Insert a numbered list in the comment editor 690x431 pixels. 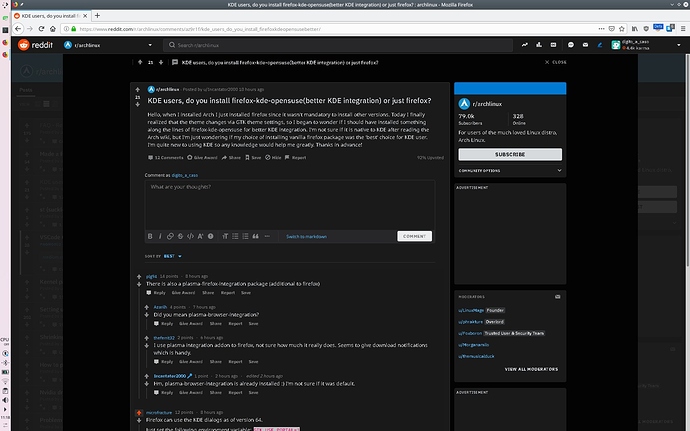click(246, 236)
